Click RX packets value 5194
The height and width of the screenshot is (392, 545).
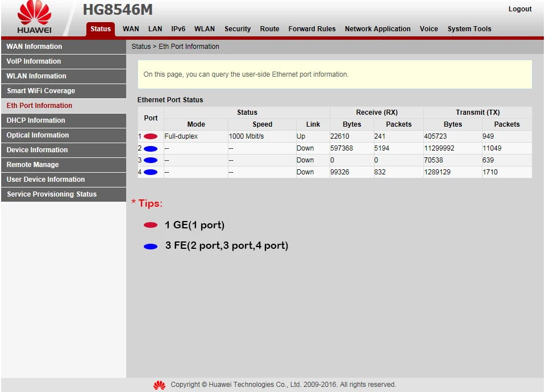(x=382, y=148)
